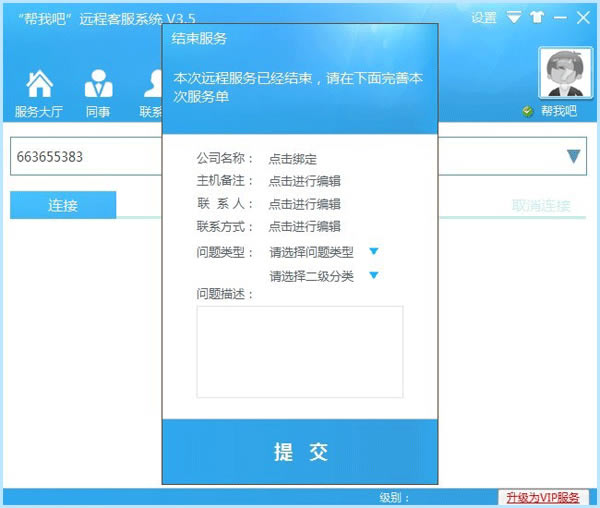
Task: Minimize the main window
Action: [x=560, y=18]
